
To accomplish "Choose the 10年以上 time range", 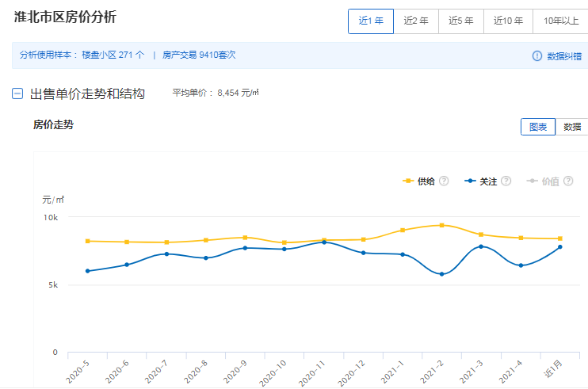I will 560,21.
